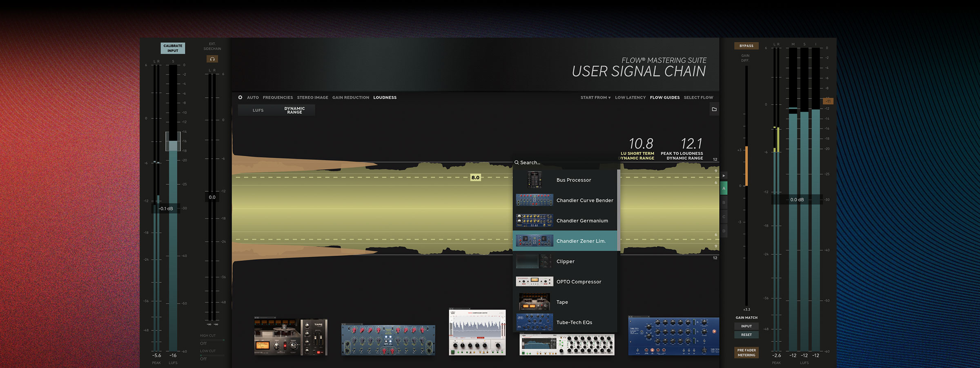Choose the OPTO Compressor entry label
This screenshot has height=368, width=980.
pos(579,282)
